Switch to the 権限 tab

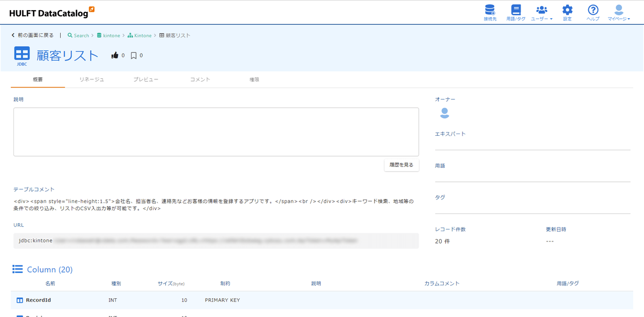pyautogui.click(x=254, y=79)
